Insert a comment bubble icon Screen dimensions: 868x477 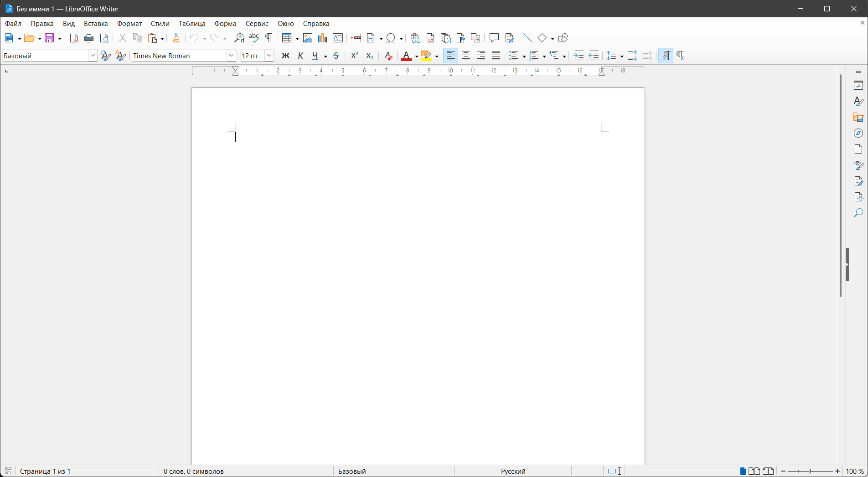[494, 38]
